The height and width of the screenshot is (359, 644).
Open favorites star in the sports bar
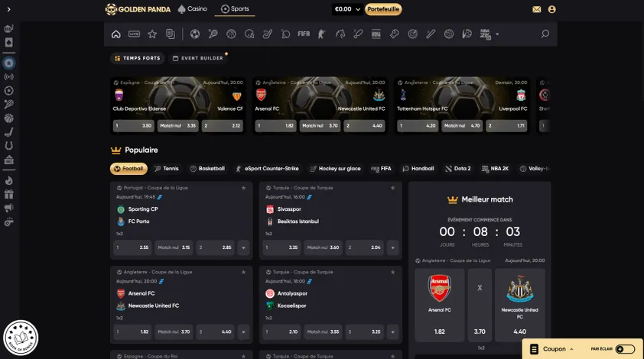[x=152, y=34]
